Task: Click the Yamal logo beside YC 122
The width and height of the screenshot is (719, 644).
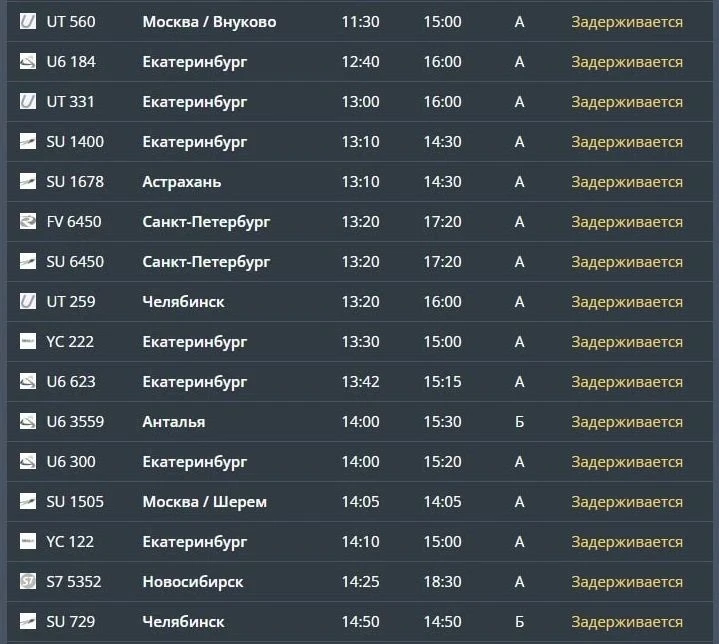Action: pos(28,541)
